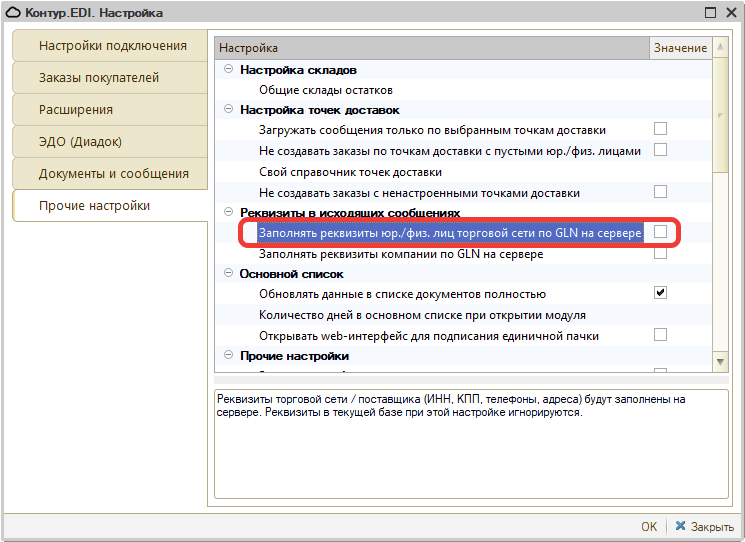Screen dimensions: 745x542
Task: Click the Контур.EDI cloud icon in title bar
Action: tap(13, 13)
